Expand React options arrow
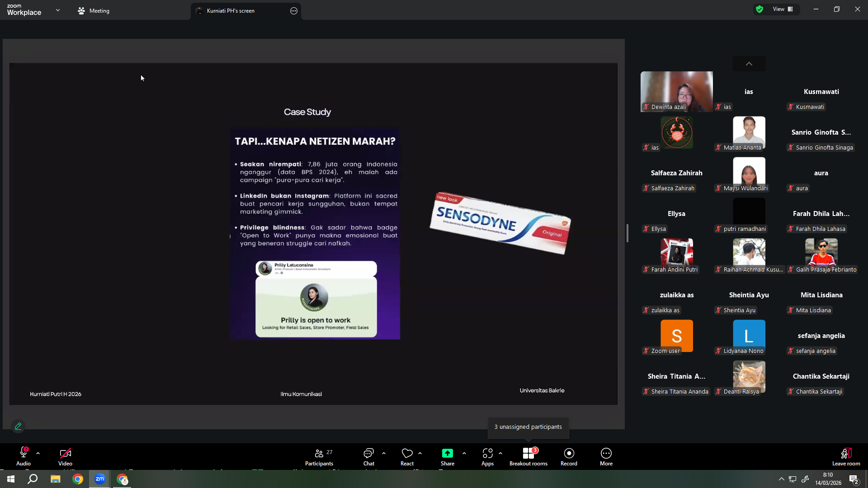Screen dimensions: 868x488 click(x=420, y=453)
